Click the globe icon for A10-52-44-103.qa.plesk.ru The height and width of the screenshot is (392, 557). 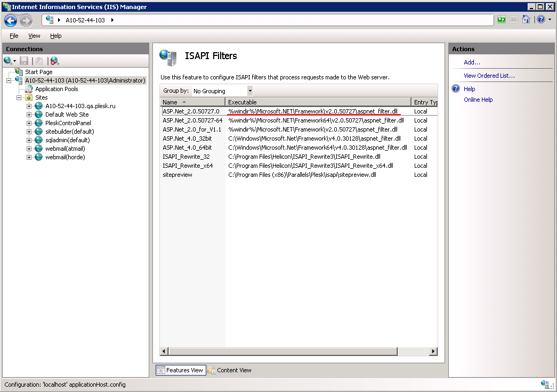(x=39, y=106)
